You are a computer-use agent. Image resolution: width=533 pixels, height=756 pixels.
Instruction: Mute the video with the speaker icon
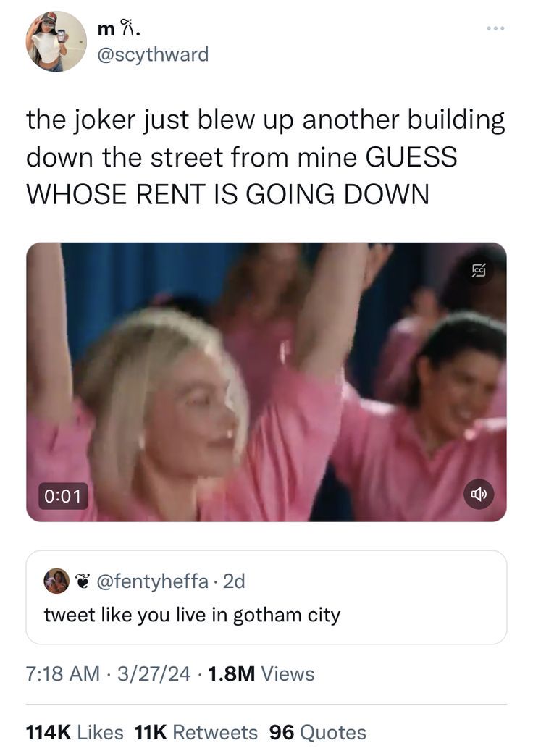[x=479, y=494]
